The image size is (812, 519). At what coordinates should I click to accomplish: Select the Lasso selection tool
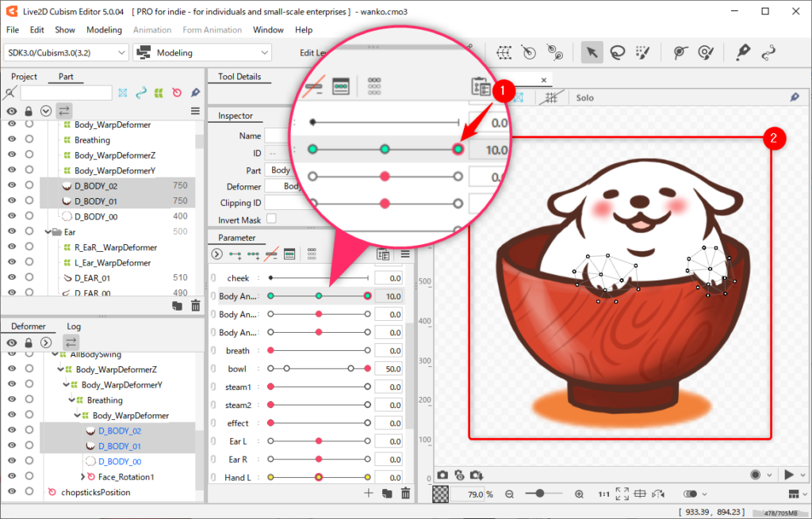(x=617, y=53)
